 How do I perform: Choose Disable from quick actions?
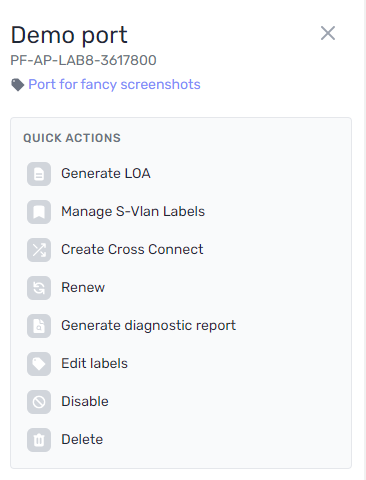(85, 401)
